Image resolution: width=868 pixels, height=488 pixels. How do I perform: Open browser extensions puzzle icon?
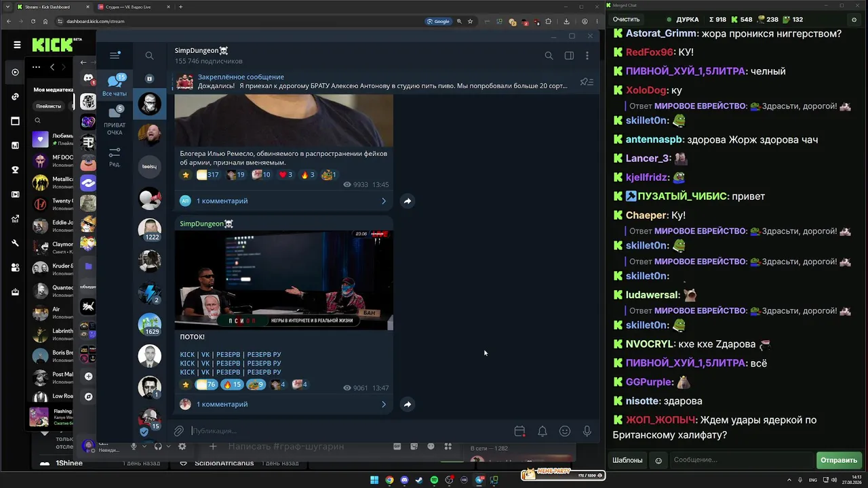click(x=548, y=22)
